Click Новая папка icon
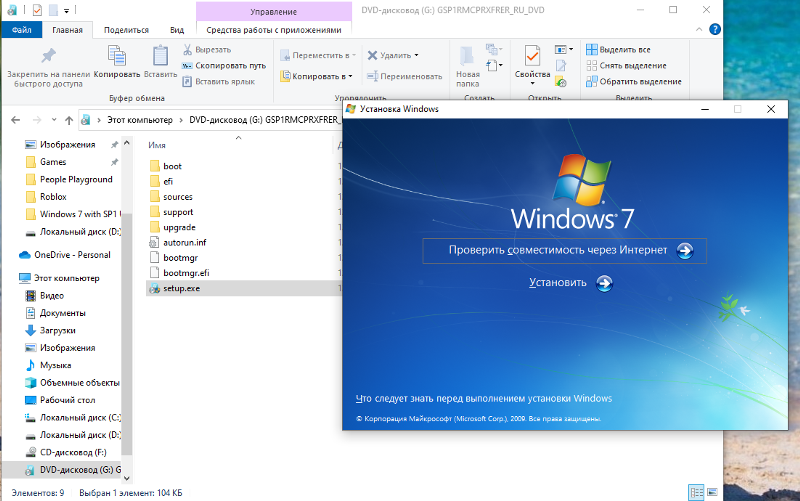800x501 pixels. click(467, 56)
